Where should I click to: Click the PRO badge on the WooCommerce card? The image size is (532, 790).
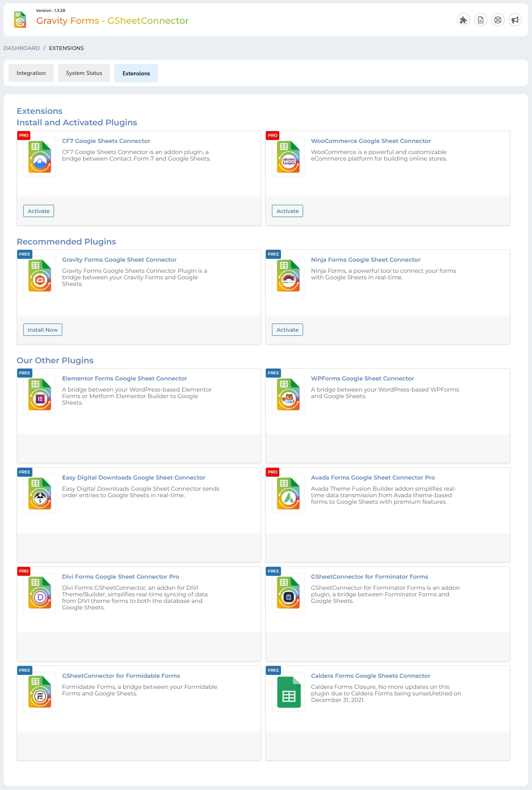[272, 135]
